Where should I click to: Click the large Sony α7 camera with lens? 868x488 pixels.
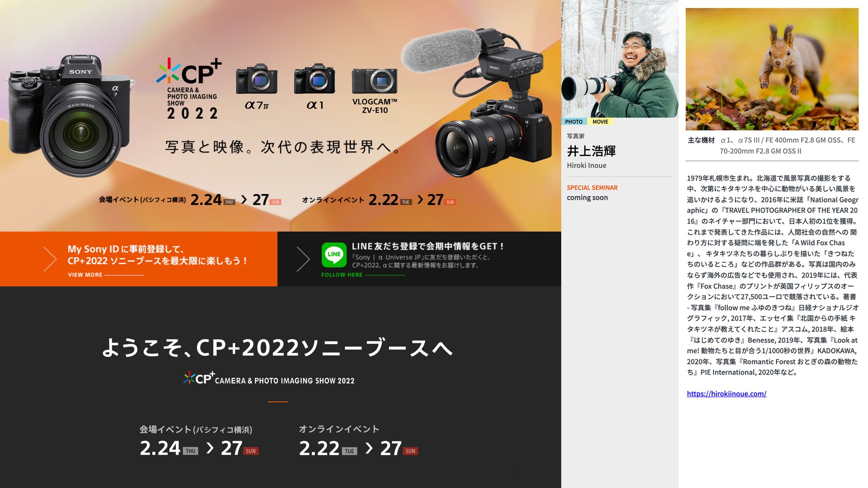point(69,115)
